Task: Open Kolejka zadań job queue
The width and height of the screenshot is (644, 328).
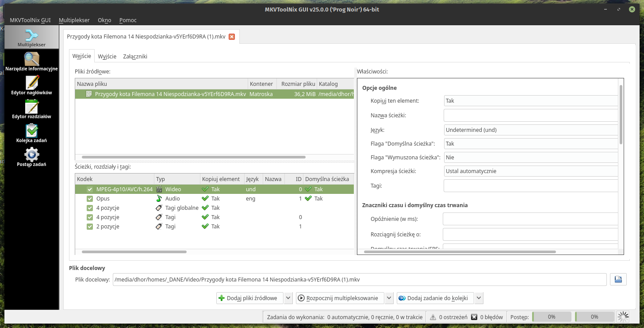Action: [x=31, y=133]
